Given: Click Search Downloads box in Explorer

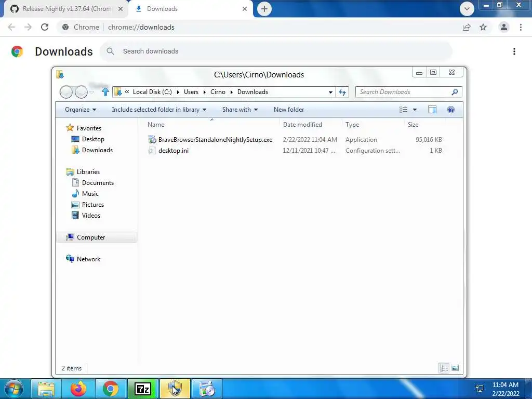Looking at the screenshot, I should [x=408, y=92].
